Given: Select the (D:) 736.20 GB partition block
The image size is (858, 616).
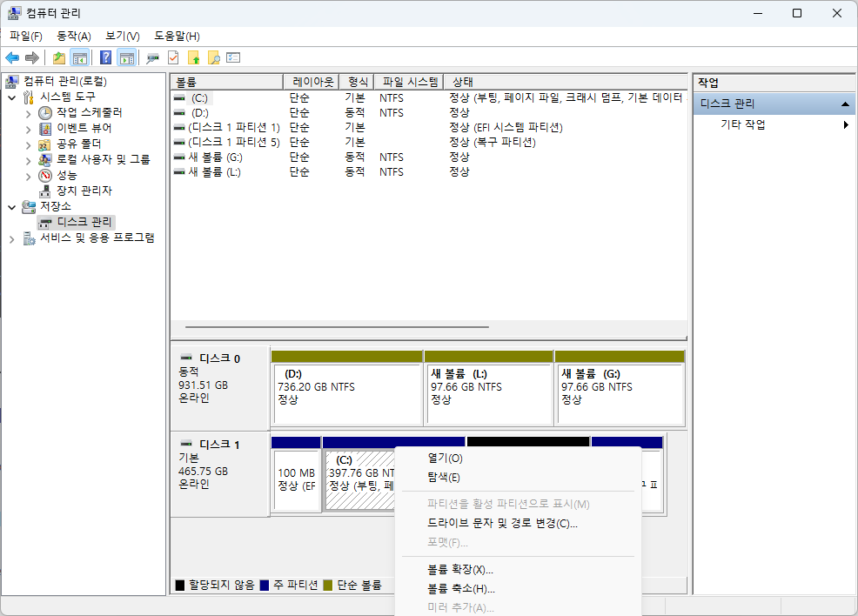Looking at the screenshot, I should 347,388.
